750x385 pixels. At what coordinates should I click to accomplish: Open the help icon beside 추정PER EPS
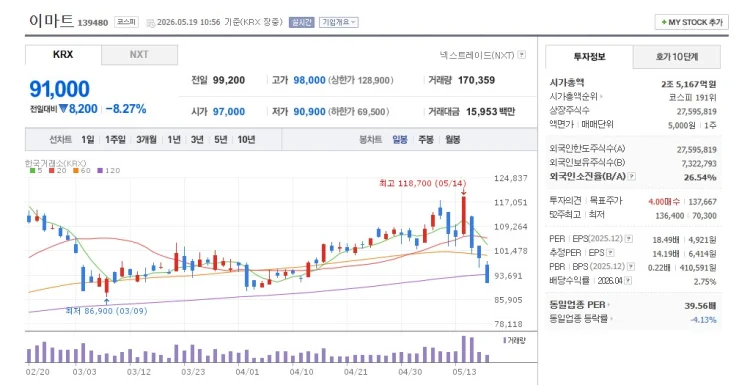click(x=610, y=253)
